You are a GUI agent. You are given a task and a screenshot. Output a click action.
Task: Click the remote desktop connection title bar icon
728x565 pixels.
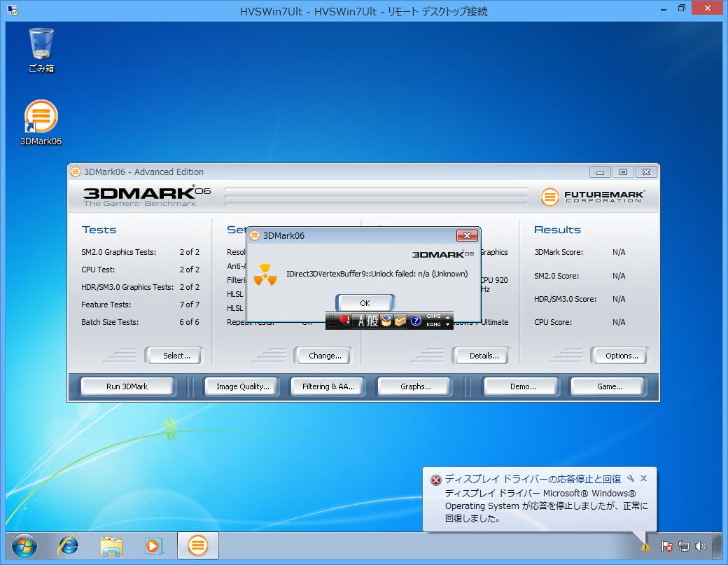click(x=12, y=10)
